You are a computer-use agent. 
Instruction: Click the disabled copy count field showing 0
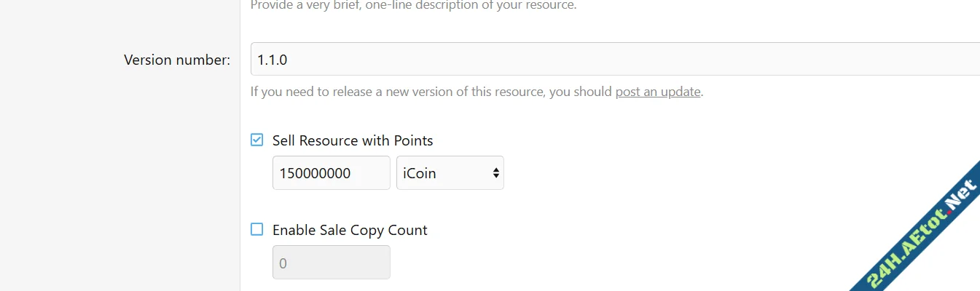tap(331, 263)
